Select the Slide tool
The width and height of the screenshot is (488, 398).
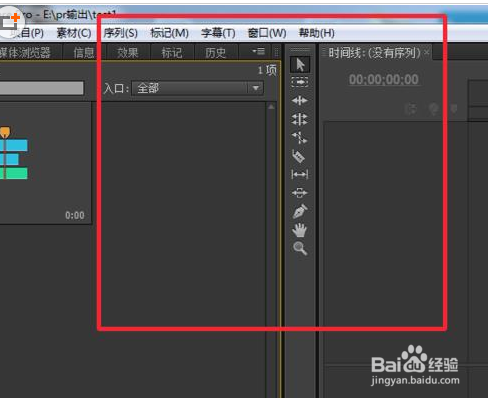tap(300, 193)
